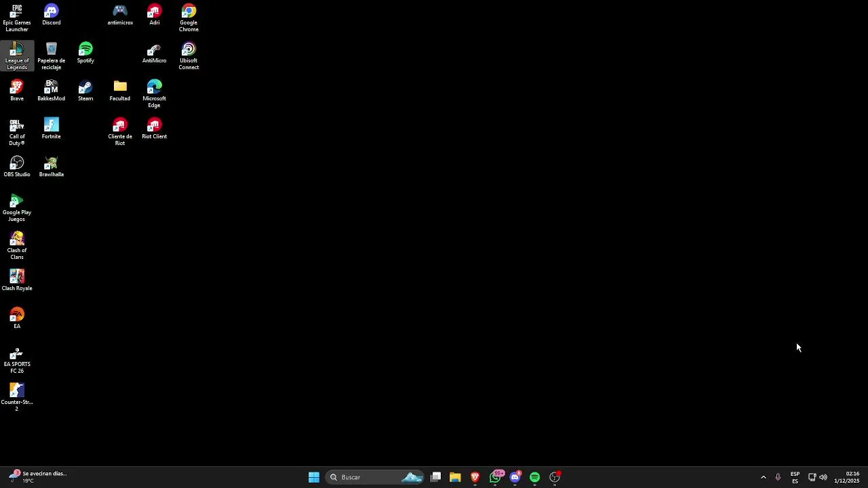Click the Microsoft Edge desktop icon
Screen dimensions: 868x488
click(155, 94)
